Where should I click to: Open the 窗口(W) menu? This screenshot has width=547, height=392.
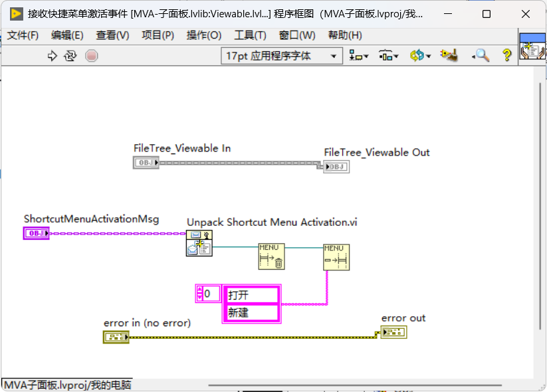pos(297,35)
